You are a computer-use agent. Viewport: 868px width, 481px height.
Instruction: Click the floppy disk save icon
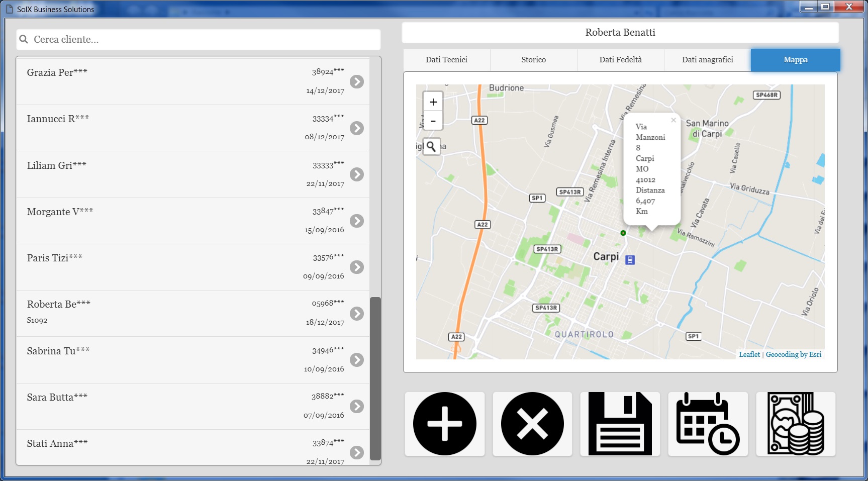[x=620, y=424]
